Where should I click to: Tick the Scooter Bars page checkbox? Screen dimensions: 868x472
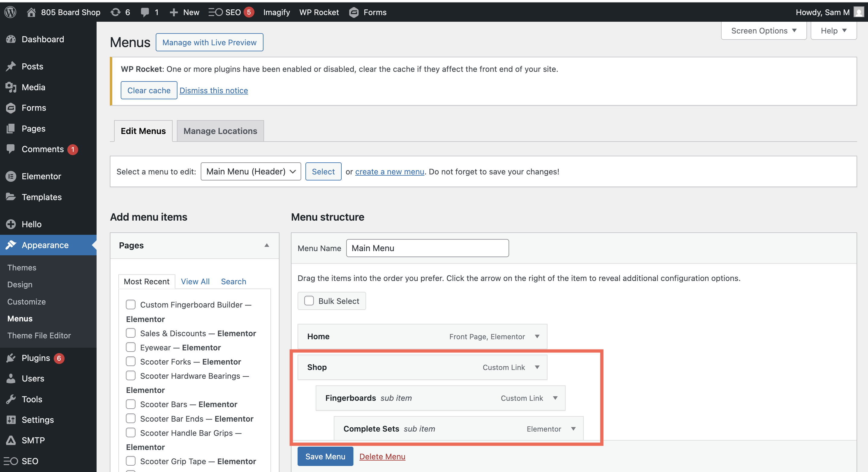point(131,404)
